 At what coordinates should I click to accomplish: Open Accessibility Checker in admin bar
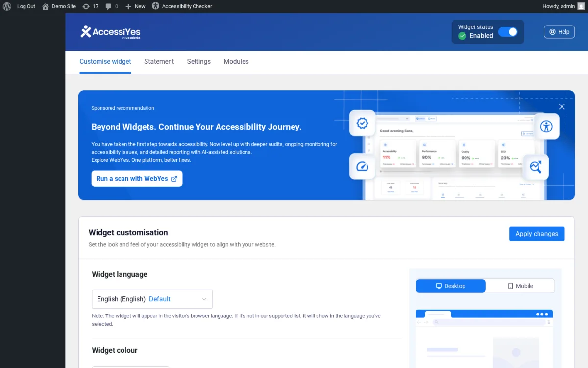pyautogui.click(x=182, y=6)
